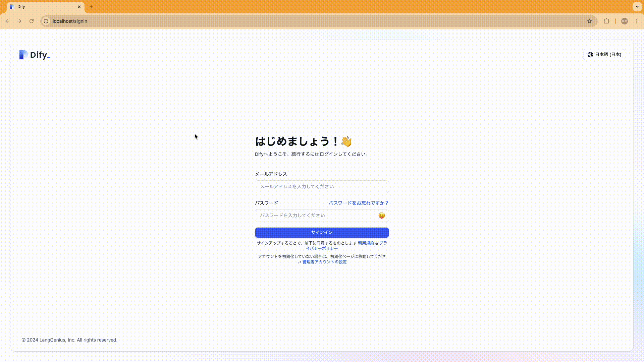Open 管理者アカウントの設定 link
The width and height of the screenshot is (644, 362).
click(324, 262)
